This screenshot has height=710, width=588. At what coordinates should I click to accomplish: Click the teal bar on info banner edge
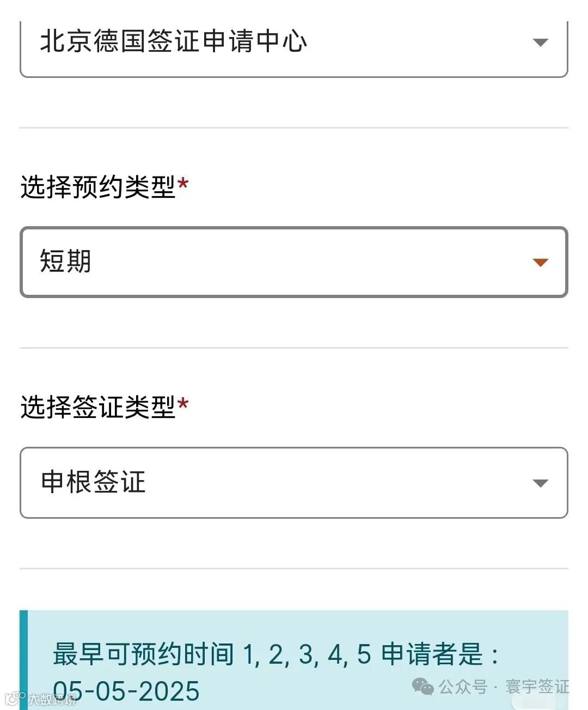tap(23, 660)
